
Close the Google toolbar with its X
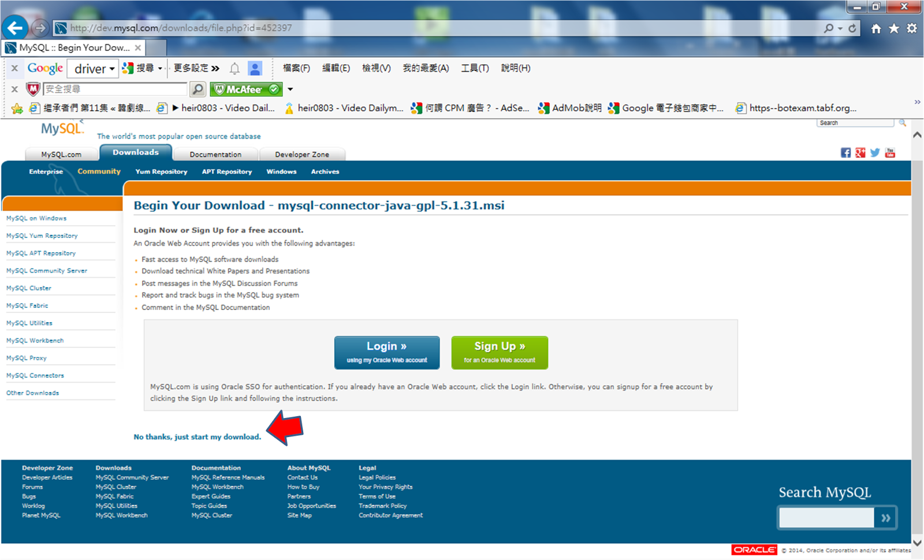[14, 68]
